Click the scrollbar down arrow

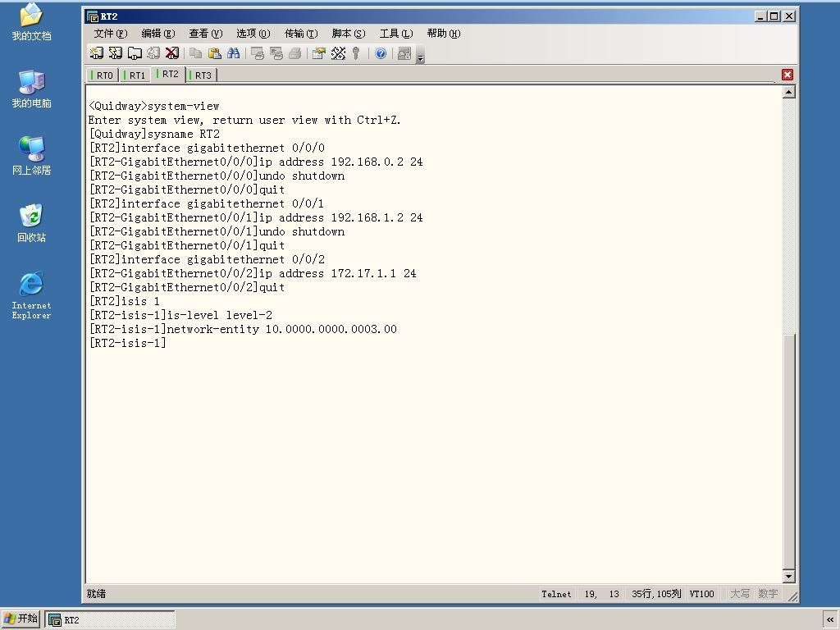[788, 577]
